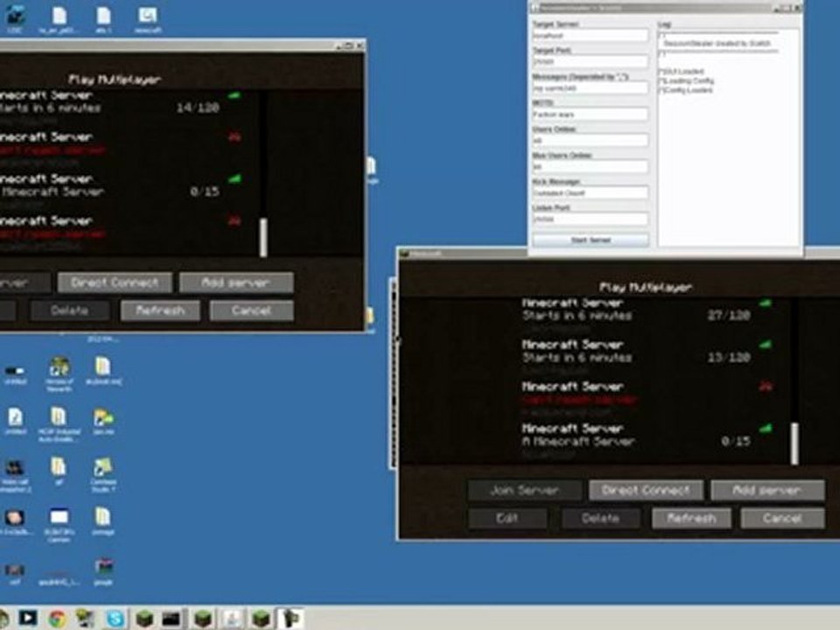This screenshot has height=630, width=840.
Task: Focus the Users Online input field
Action: coord(591,140)
